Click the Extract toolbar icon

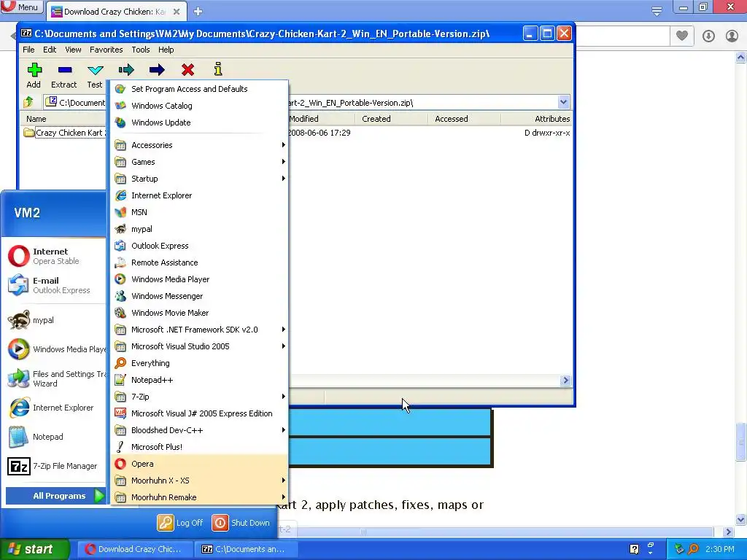click(64, 75)
